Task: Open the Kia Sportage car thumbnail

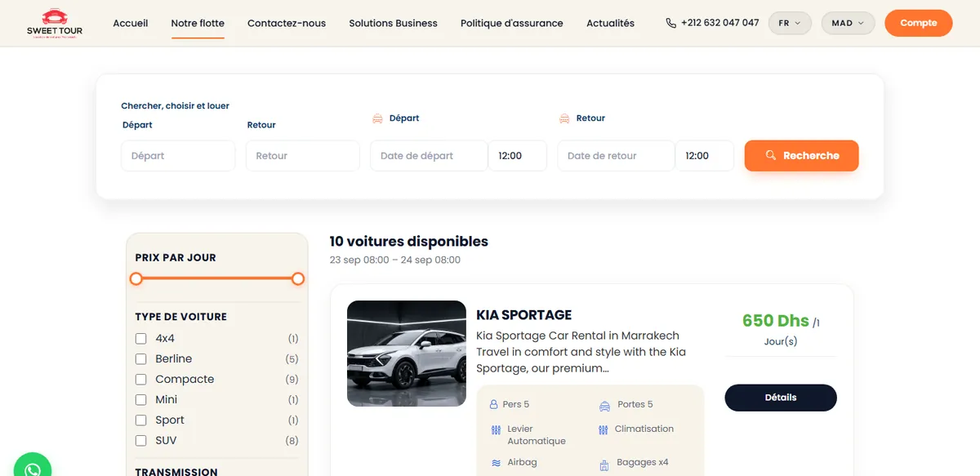Action: point(407,354)
